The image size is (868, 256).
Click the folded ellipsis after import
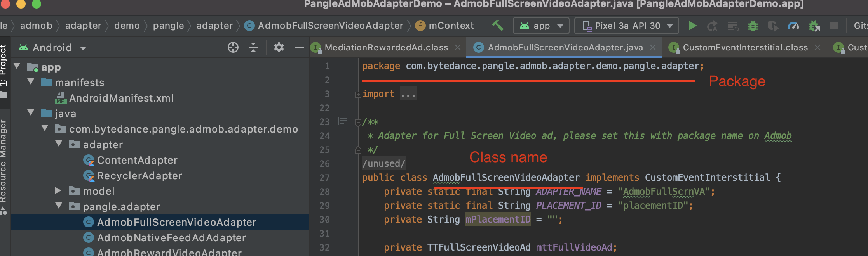[x=408, y=94]
